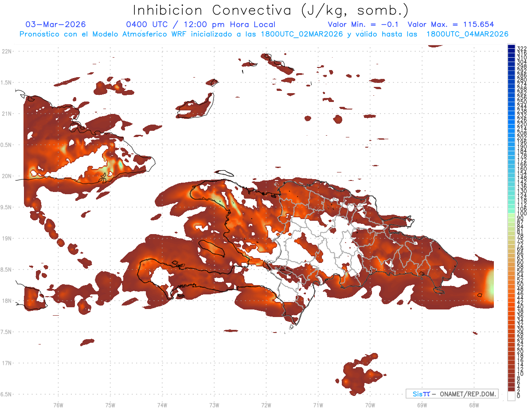This screenshot has height=411, width=532.
Task: Click the title 'Inhibicion Convectiva (J/kg, somb.)'
Action: pos(270,10)
